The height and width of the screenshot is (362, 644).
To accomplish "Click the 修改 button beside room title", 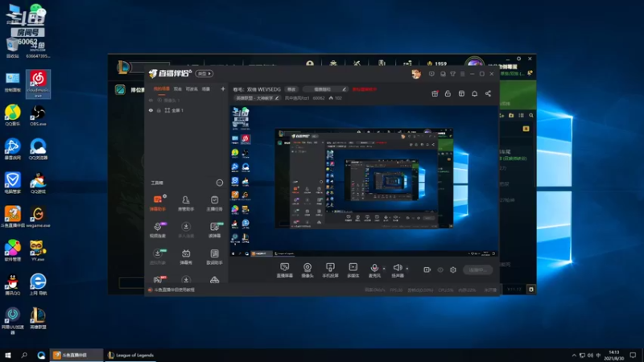I will click(291, 89).
